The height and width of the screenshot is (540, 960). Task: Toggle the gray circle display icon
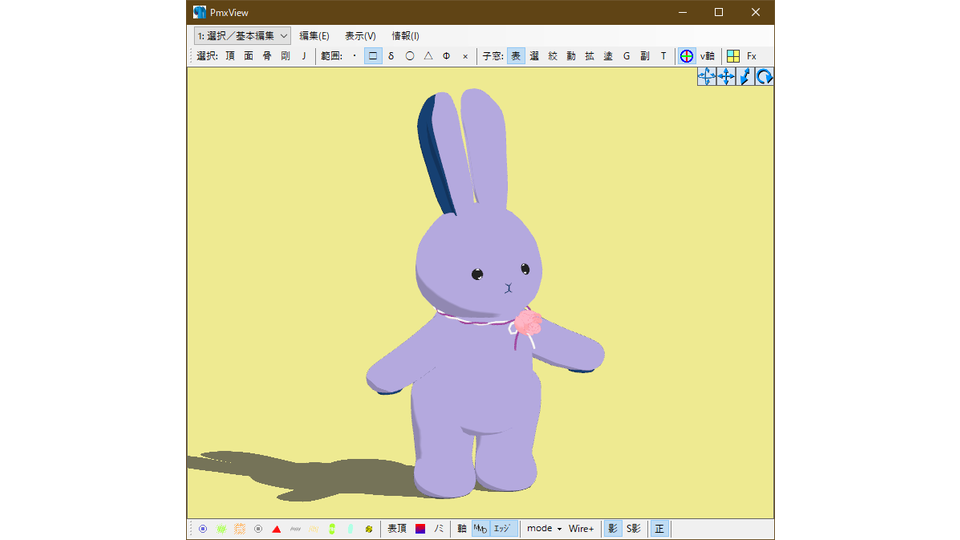[258, 529]
